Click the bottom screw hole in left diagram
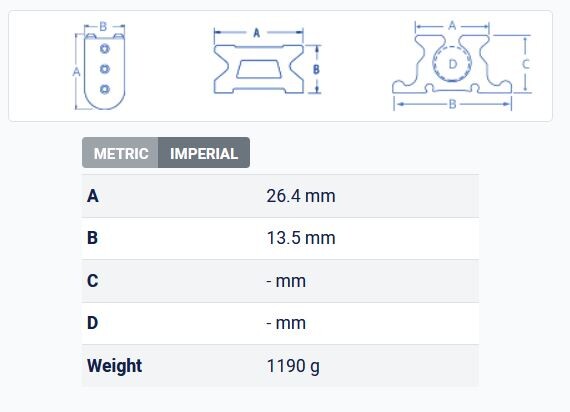 tap(105, 89)
